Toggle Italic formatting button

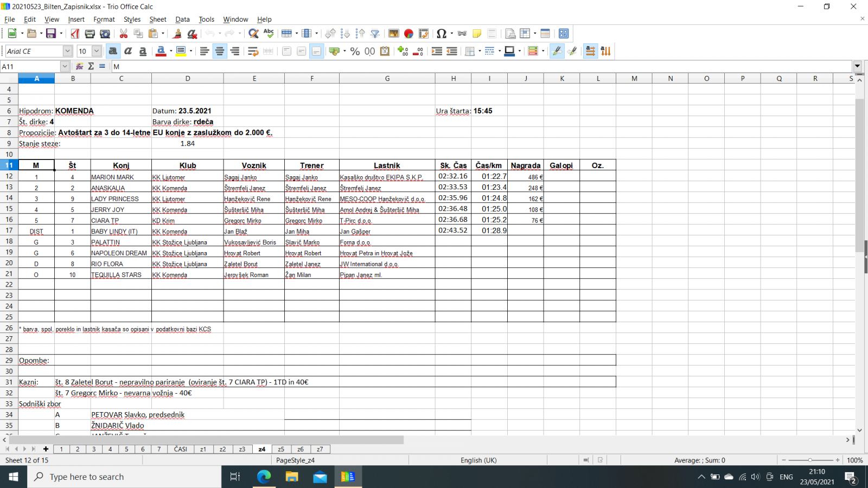click(128, 51)
